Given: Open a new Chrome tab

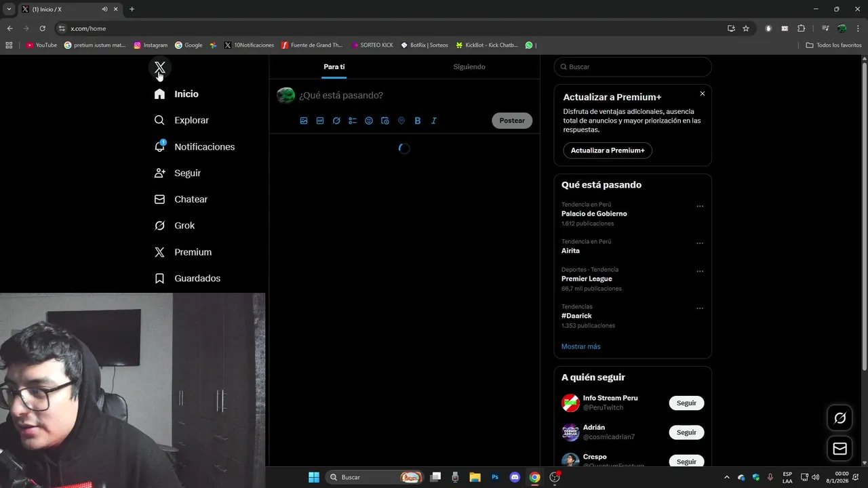Looking at the screenshot, I should point(132,9).
